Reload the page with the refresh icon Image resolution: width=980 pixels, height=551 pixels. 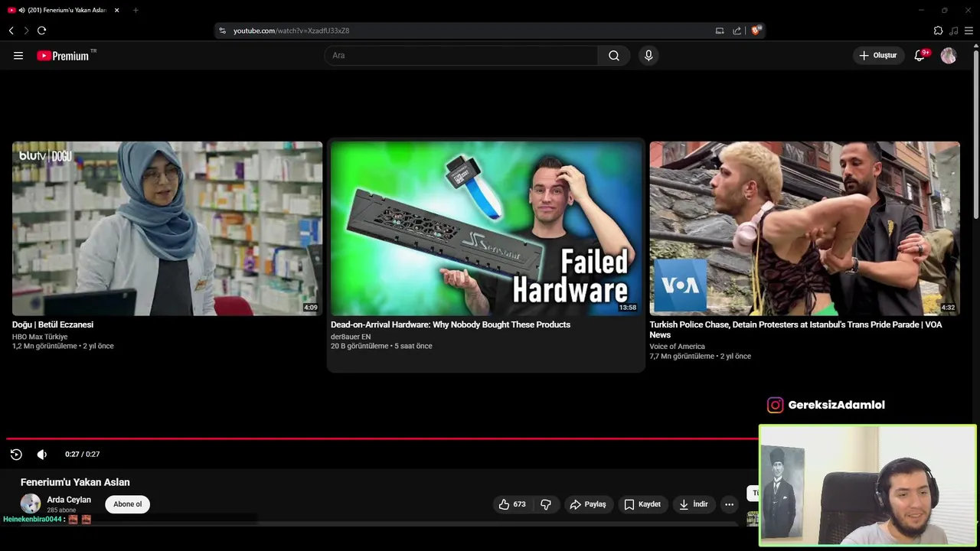41,31
